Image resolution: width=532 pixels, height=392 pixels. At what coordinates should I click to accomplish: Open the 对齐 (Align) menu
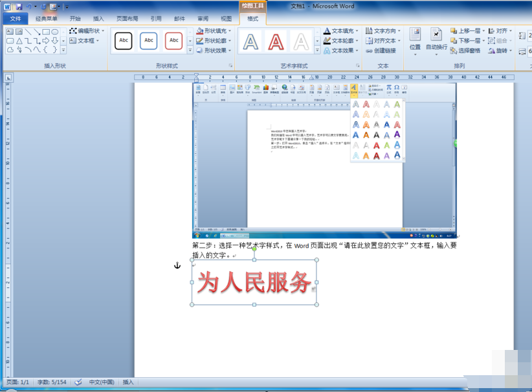pyautogui.click(x=500, y=31)
